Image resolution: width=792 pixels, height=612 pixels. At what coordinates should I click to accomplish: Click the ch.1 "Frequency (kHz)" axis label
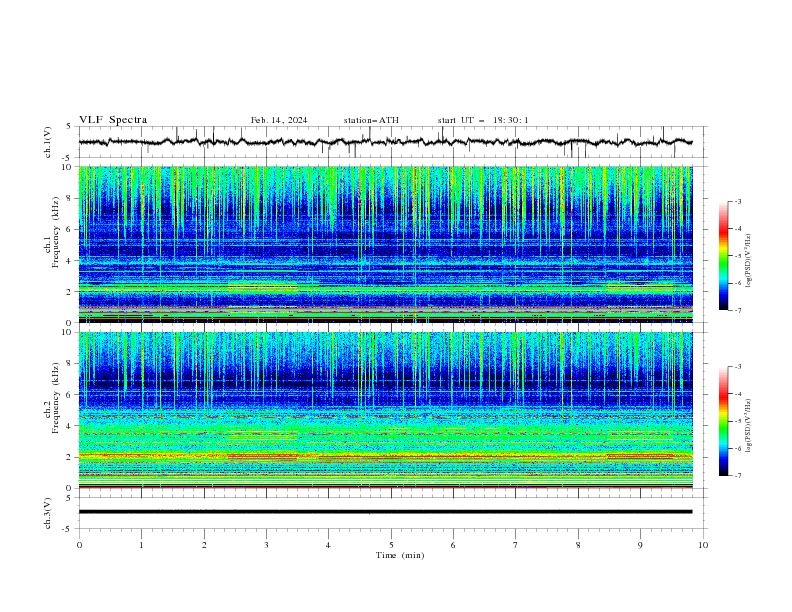pos(56,230)
